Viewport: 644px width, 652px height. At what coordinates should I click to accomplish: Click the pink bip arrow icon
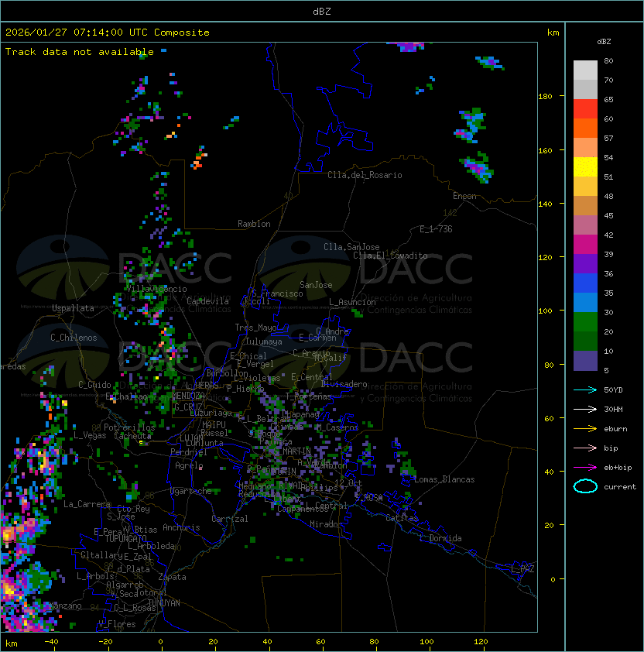coord(585,448)
